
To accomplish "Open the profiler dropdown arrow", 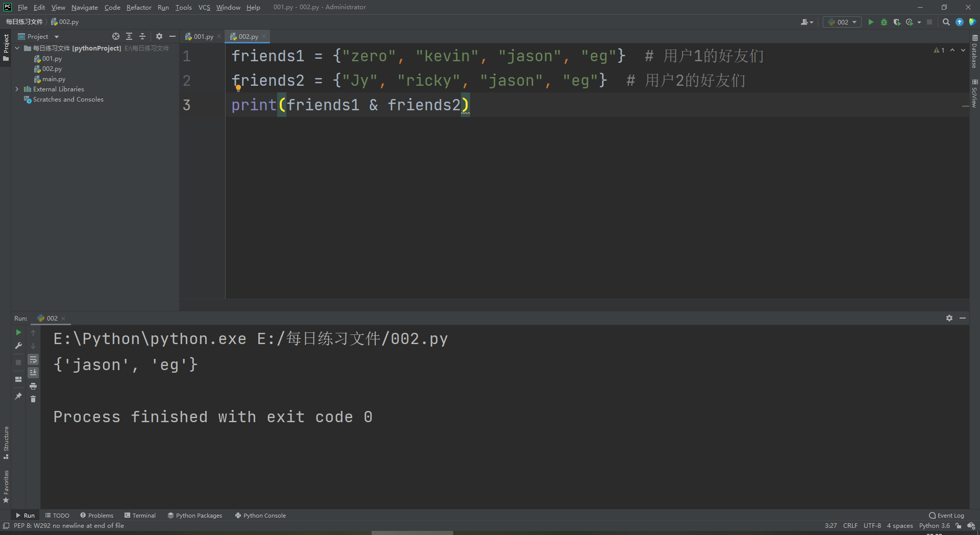I will tap(919, 22).
